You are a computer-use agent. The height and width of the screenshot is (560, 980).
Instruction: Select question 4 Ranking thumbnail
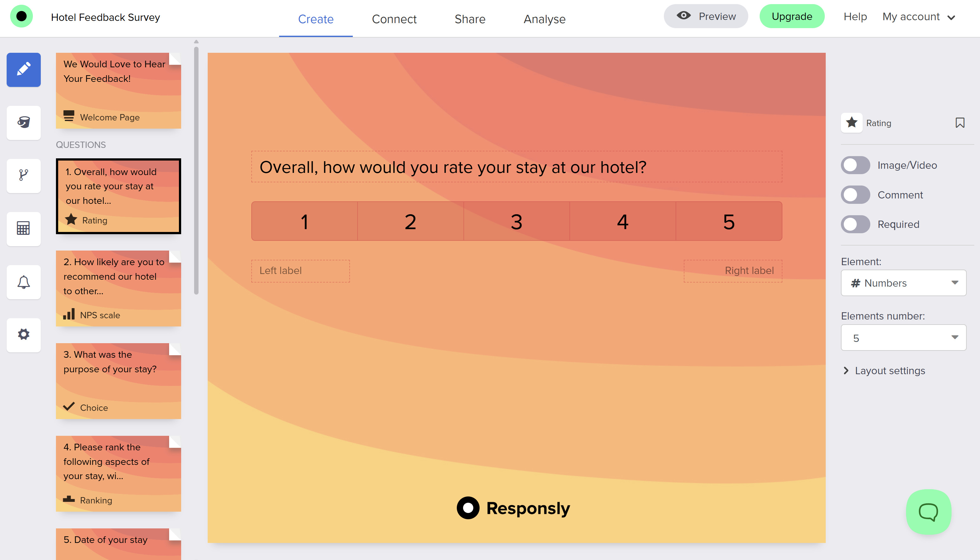pyautogui.click(x=119, y=474)
